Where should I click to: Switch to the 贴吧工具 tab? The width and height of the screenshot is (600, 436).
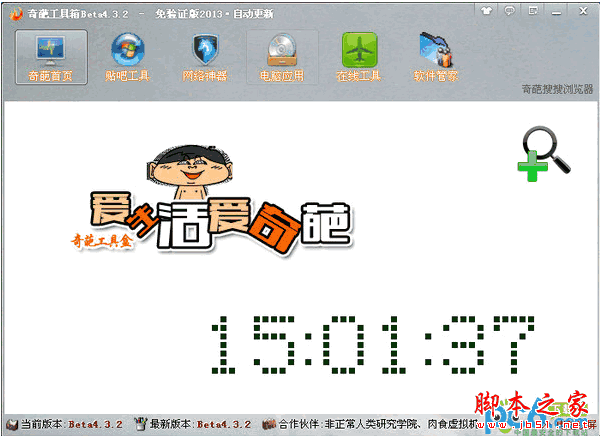coord(127,57)
